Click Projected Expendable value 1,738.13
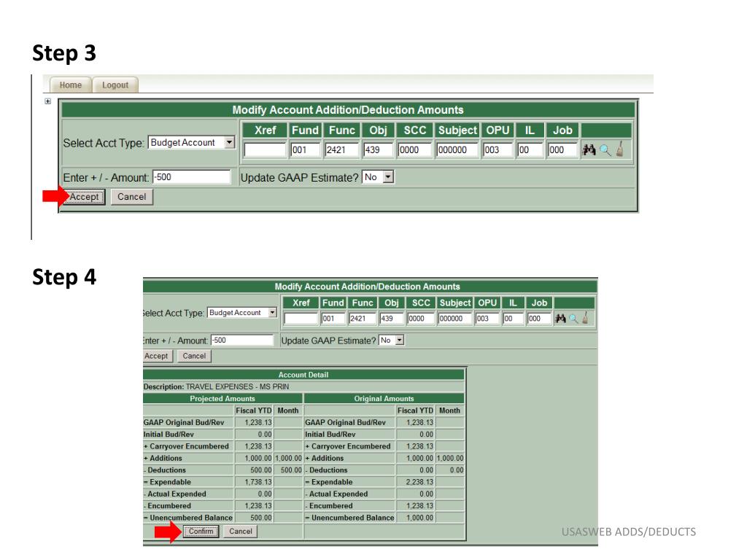The height and width of the screenshot is (560, 747). click(x=258, y=482)
